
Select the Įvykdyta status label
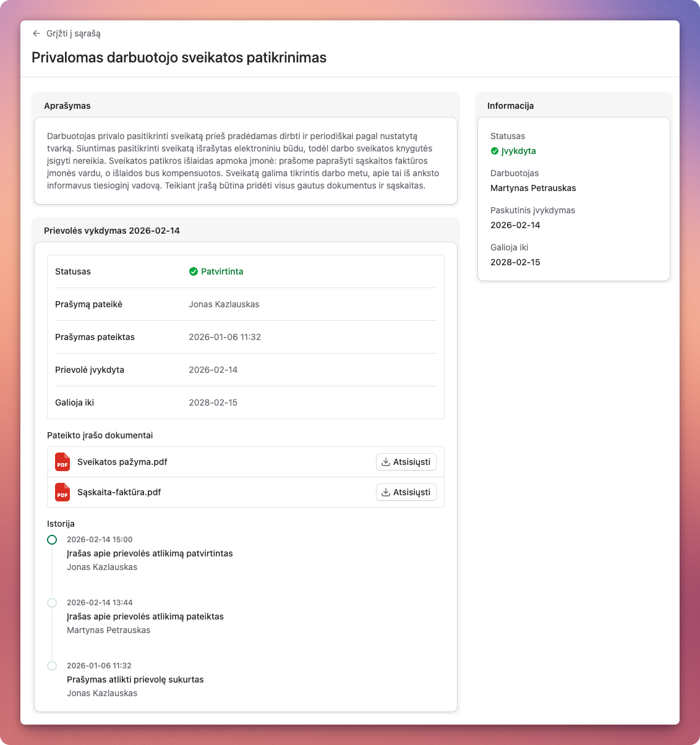point(518,151)
